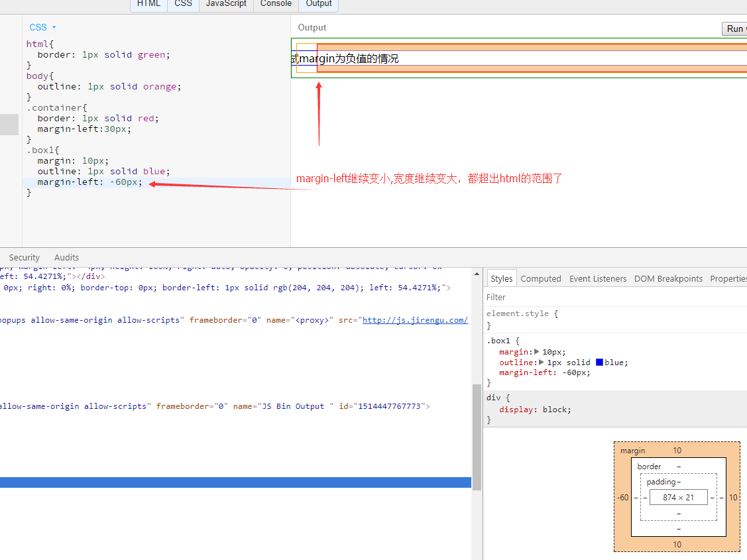The image size is (747, 560).
Task: Open the Security panel in DevTools
Action: pyautogui.click(x=25, y=257)
